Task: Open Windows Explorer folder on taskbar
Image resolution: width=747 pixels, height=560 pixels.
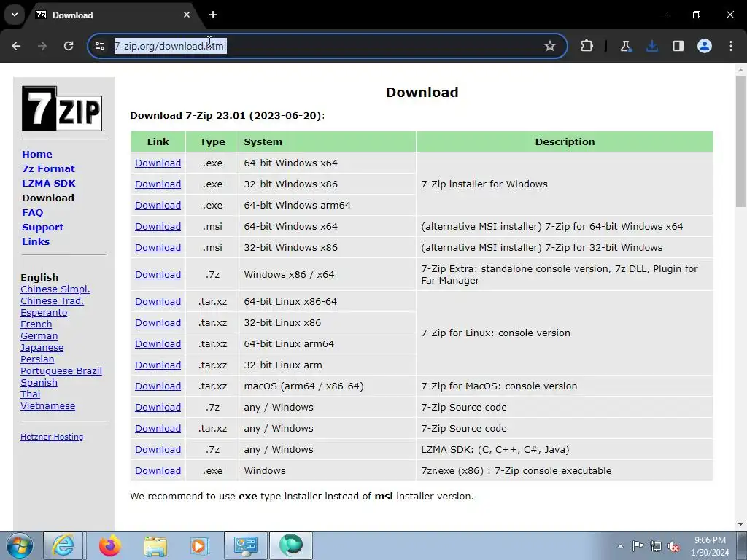Action: (x=155, y=545)
